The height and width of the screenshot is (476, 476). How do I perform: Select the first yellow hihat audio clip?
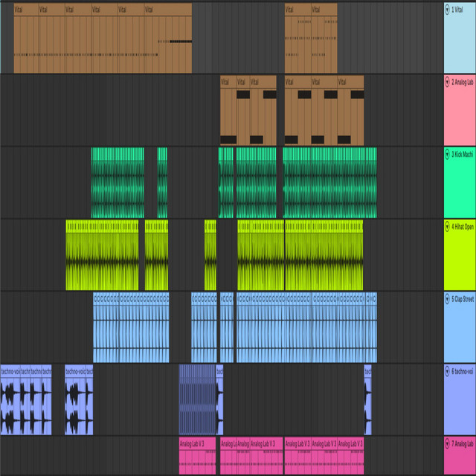pos(102,255)
